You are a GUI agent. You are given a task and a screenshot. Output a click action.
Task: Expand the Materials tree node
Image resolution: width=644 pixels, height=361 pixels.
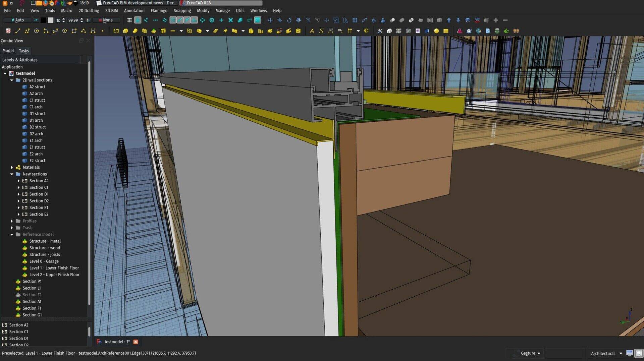(12, 167)
